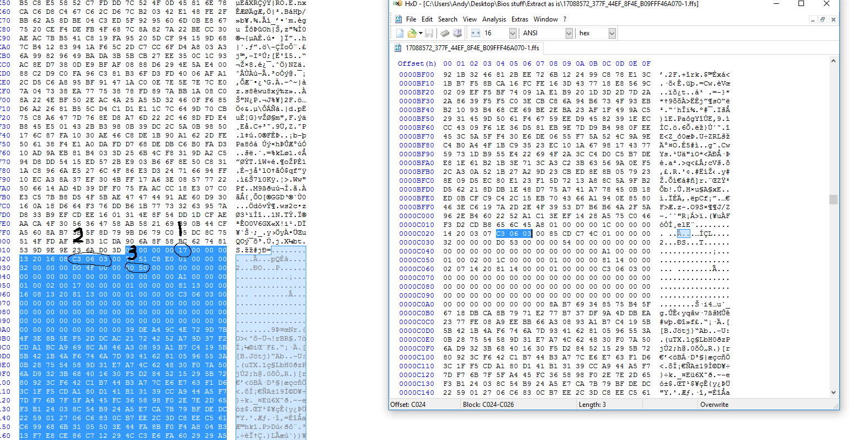Click the HxD application title bar icon

pyautogui.click(x=398, y=4)
